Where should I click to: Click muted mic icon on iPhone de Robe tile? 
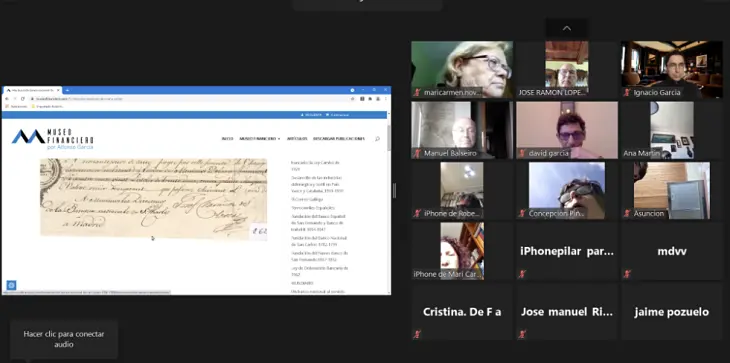point(417,214)
